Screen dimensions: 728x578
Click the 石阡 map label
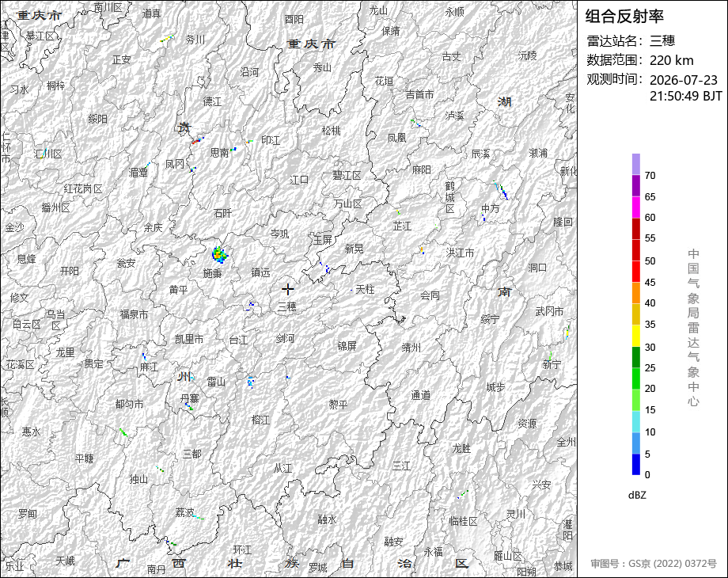pyautogui.click(x=222, y=213)
